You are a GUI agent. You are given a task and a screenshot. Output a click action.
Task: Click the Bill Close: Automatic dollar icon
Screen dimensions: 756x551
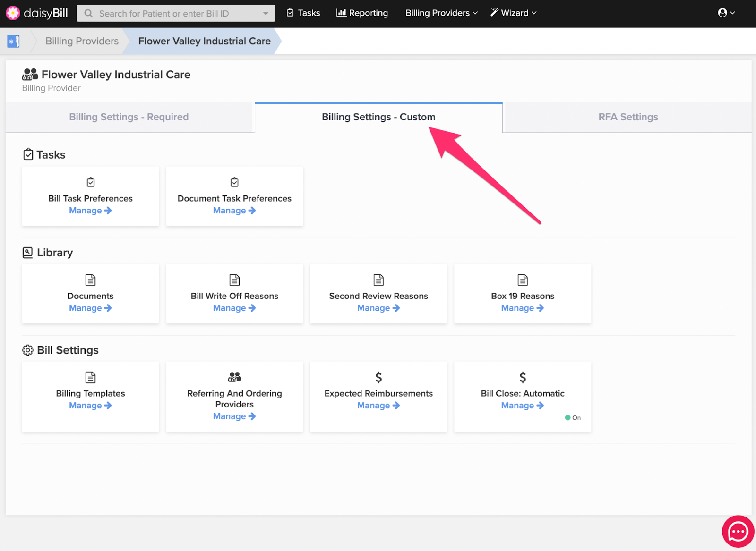click(x=523, y=377)
